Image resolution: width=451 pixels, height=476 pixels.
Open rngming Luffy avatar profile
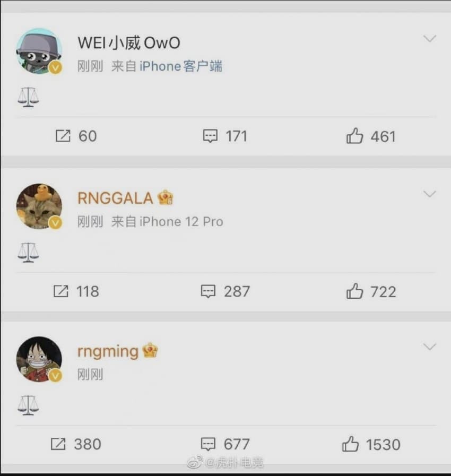pos(39,359)
